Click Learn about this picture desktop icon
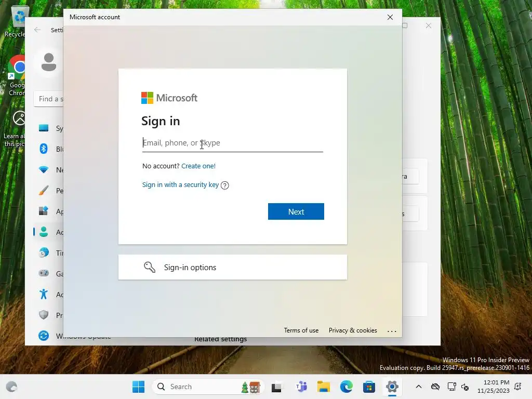Screen dimensions: 532x399 click(x=14, y=129)
